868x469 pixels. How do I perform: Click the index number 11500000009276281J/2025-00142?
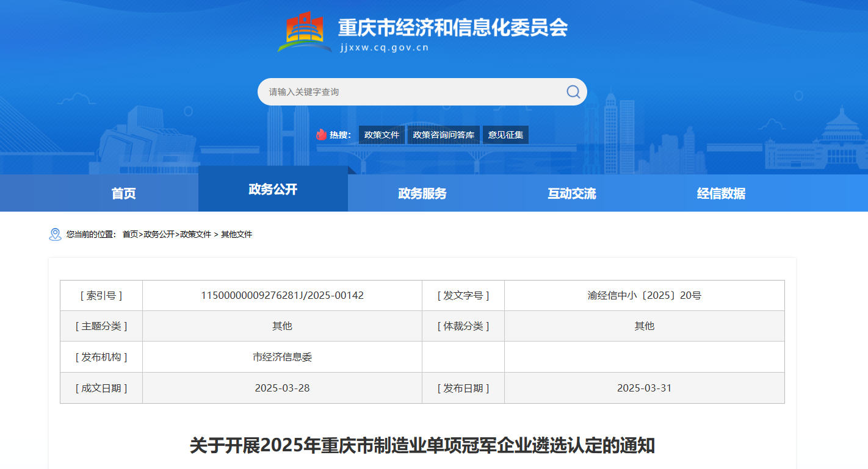282,295
